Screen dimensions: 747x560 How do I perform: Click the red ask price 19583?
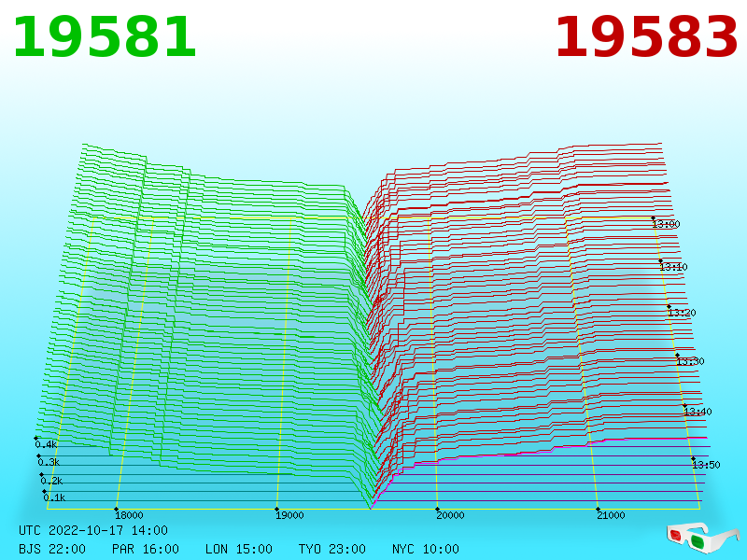[646, 37]
